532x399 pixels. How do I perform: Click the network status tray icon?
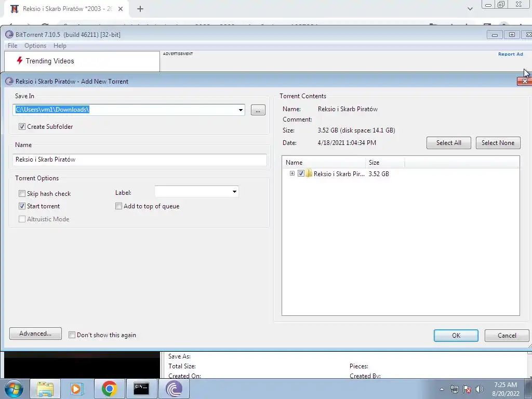(x=454, y=389)
